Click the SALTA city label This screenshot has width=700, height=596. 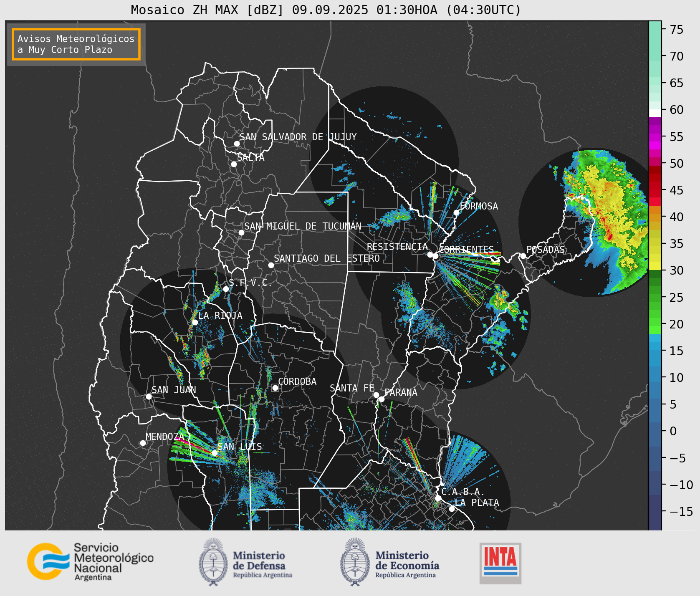tap(251, 157)
